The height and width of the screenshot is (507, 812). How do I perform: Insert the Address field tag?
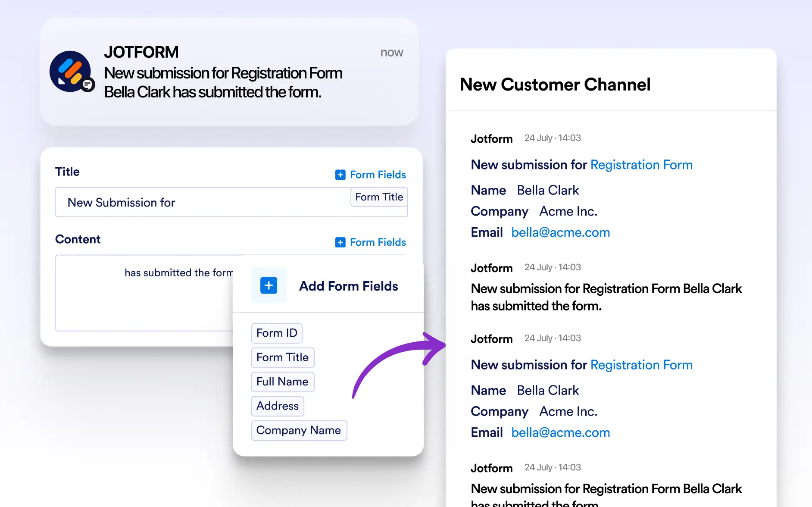click(278, 406)
